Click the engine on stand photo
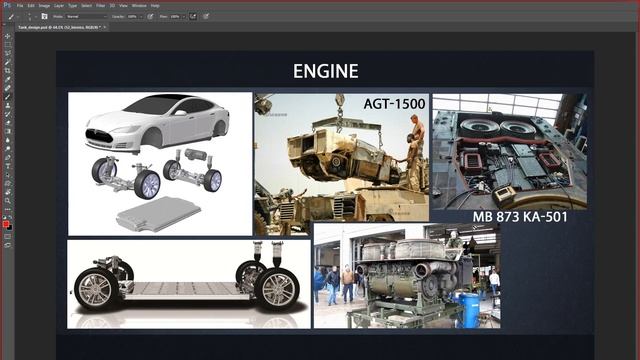640x360 pixels. point(407,276)
